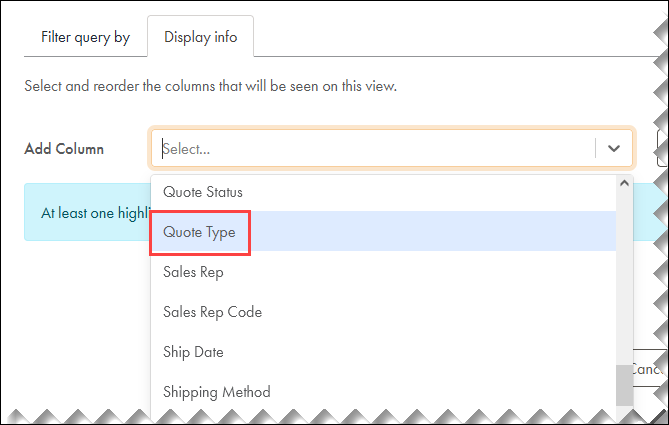Viewport: 669px width, 425px height.
Task: Click the Add Column field label
Action: pyautogui.click(x=64, y=149)
